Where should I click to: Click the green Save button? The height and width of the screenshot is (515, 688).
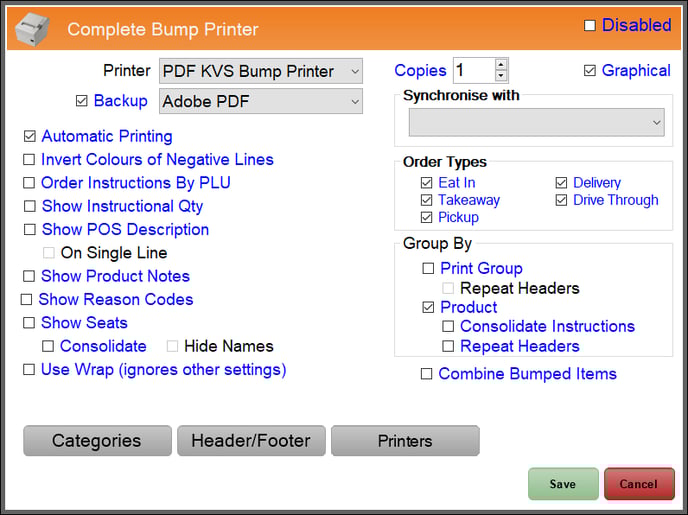point(562,484)
